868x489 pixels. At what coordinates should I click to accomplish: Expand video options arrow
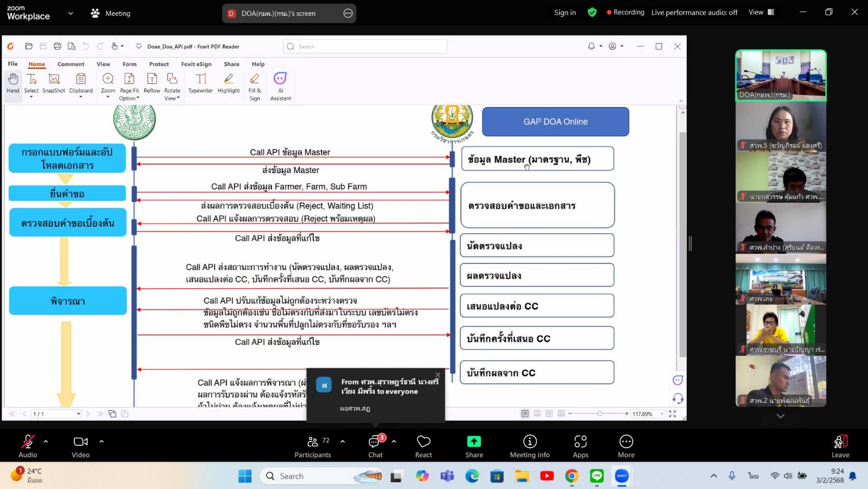pos(101,442)
